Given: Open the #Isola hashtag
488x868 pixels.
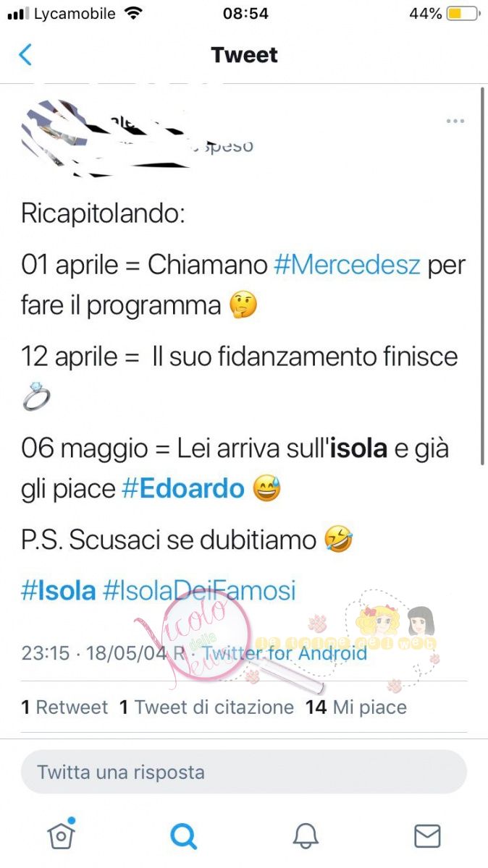Looking at the screenshot, I should point(59,591).
